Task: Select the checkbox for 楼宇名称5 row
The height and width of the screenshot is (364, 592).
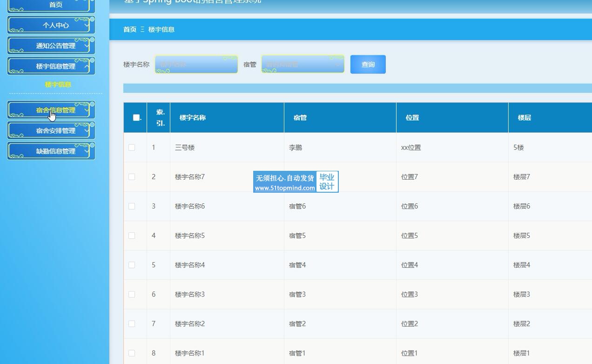Action: (x=132, y=236)
